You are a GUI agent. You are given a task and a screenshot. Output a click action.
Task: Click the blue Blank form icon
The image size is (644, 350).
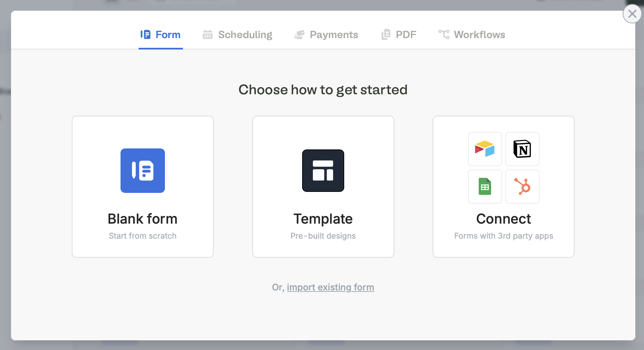[143, 170]
